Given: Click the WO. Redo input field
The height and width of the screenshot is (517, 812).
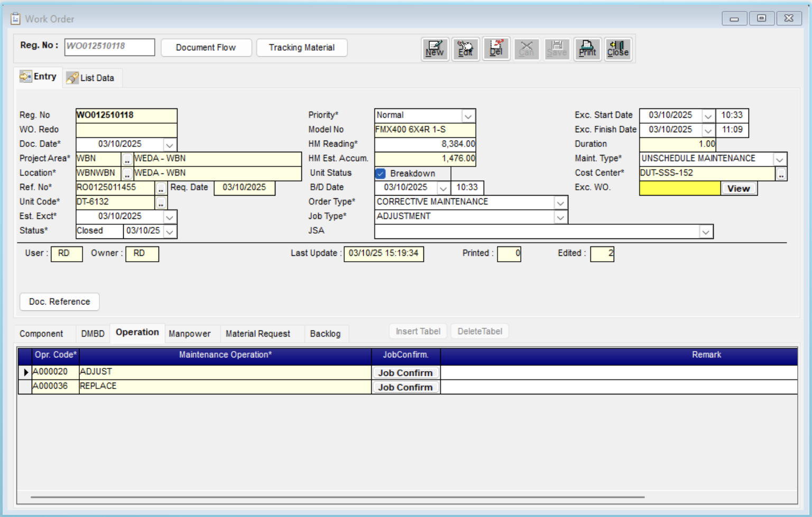Looking at the screenshot, I should pyautogui.click(x=126, y=130).
